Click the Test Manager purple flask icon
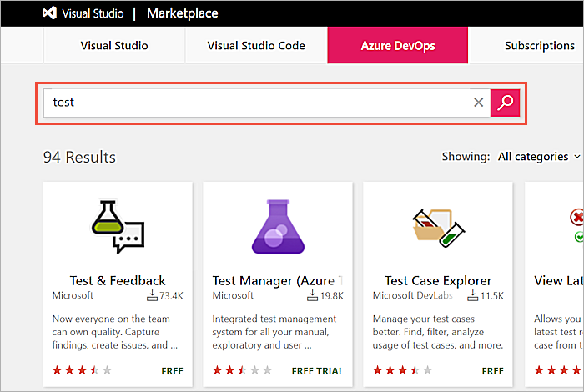 coord(278,227)
